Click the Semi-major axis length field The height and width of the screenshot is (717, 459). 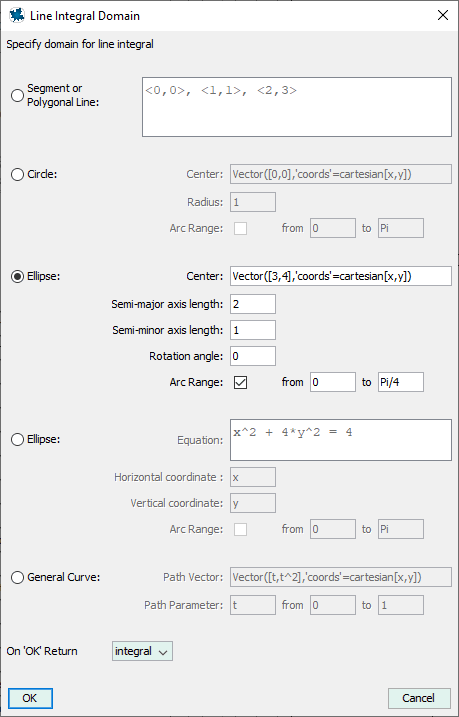253,304
